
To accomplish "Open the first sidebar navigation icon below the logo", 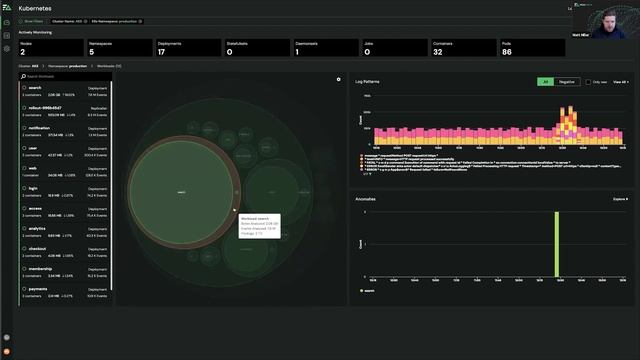I will [x=7, y=22].
